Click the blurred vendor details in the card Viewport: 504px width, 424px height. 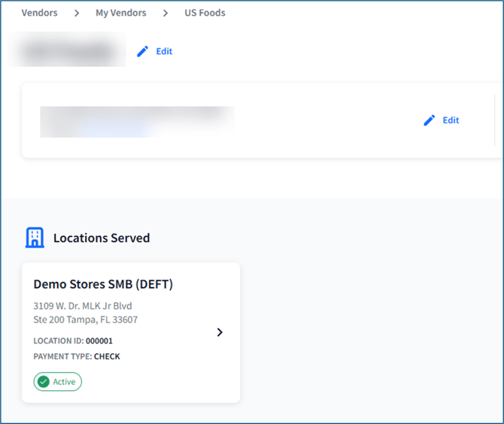tap(135, 120)
